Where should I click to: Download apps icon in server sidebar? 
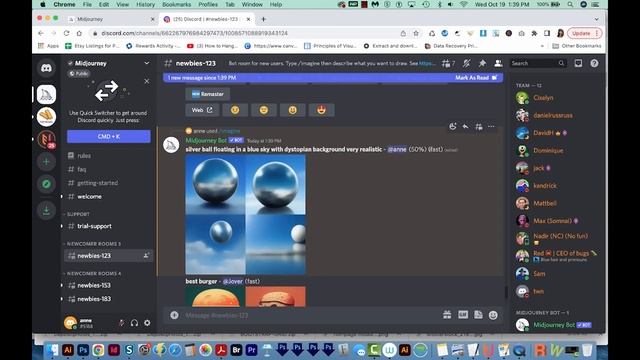[46, 211]
